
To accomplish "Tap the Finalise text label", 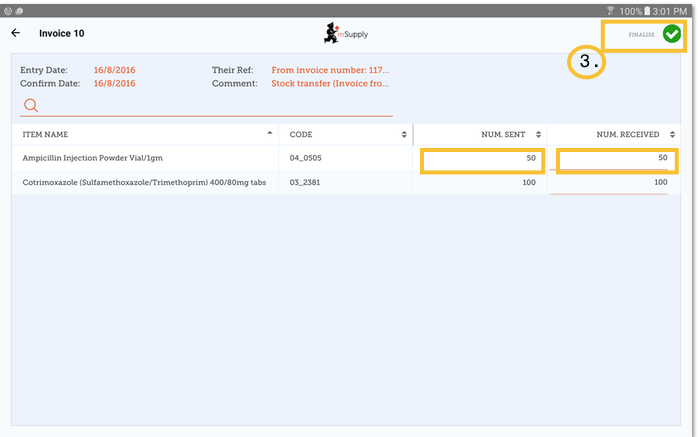I will (x=641, y=35).
